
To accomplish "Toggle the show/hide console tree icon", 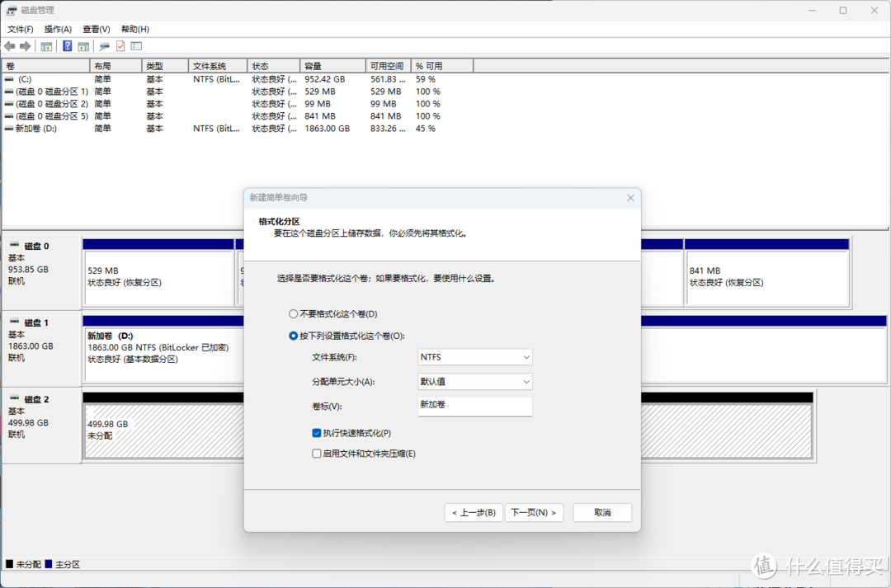I will (x=47, y=46).
